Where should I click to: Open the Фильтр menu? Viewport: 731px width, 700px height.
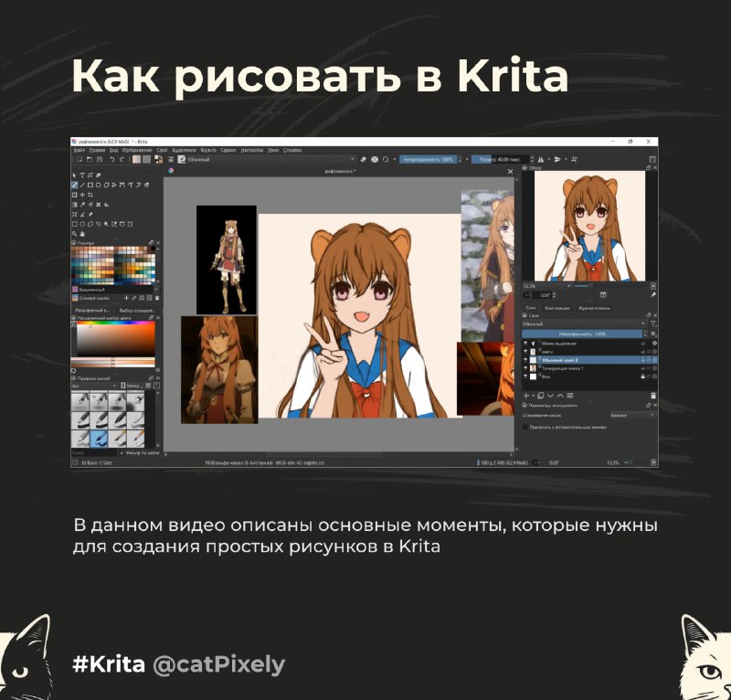[208, 150]
